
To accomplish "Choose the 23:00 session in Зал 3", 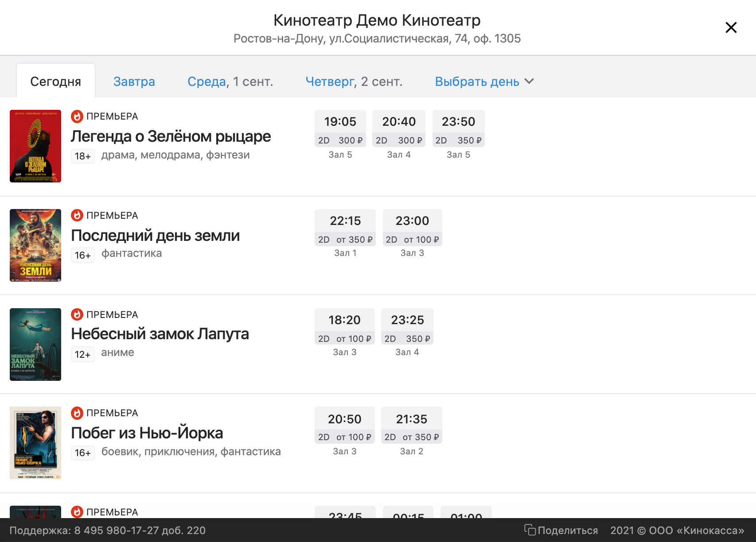I will coord(413,228).
